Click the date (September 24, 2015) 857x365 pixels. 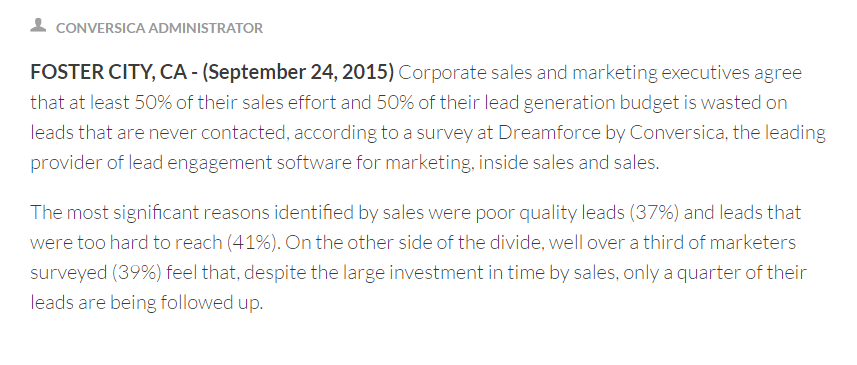(298, 72)
